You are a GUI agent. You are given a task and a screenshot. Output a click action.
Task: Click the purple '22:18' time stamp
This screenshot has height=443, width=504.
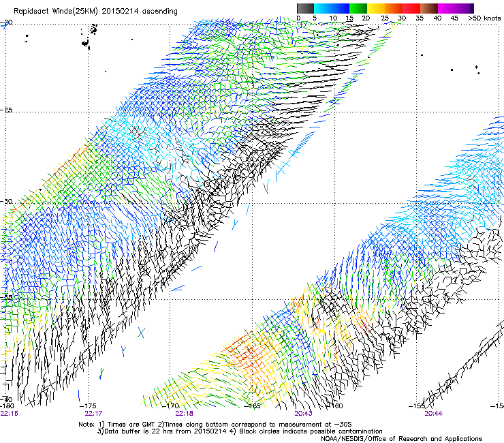(184, 414)
